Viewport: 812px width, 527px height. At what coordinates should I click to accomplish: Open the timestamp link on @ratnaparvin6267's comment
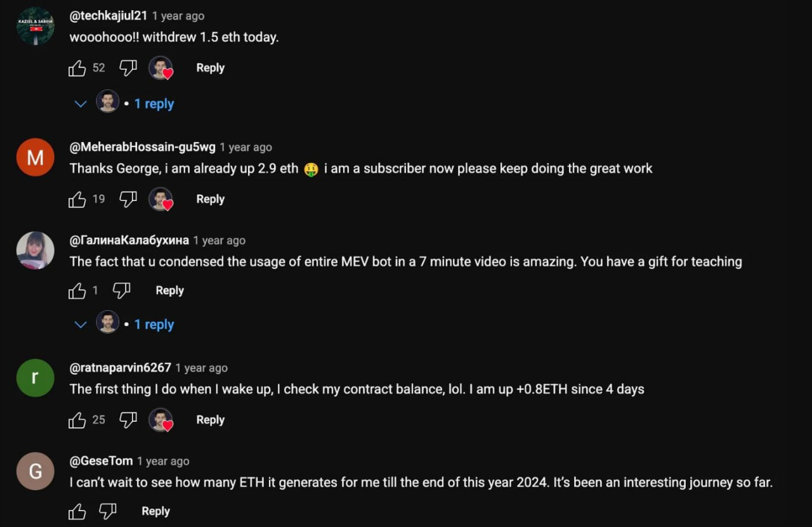point(201,367)
